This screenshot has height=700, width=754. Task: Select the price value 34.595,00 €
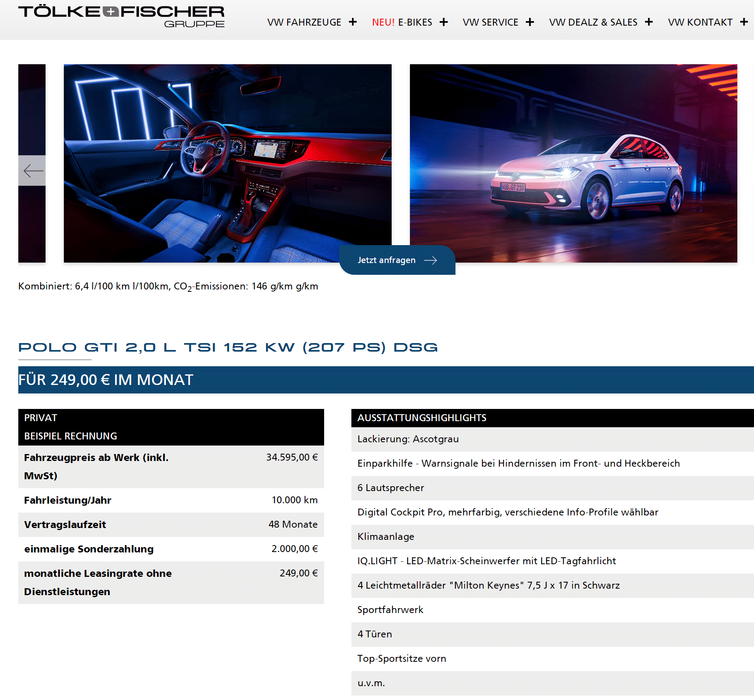[292, 457]
